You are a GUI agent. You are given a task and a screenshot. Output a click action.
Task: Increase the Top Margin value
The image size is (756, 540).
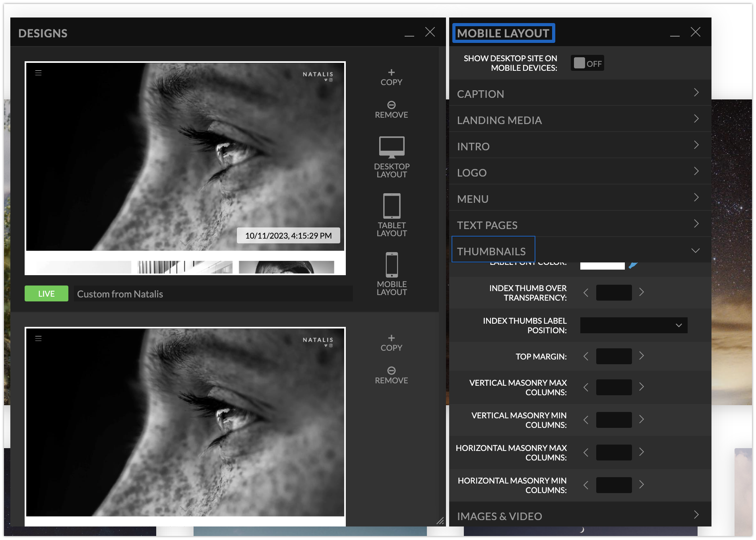(642, 356)
